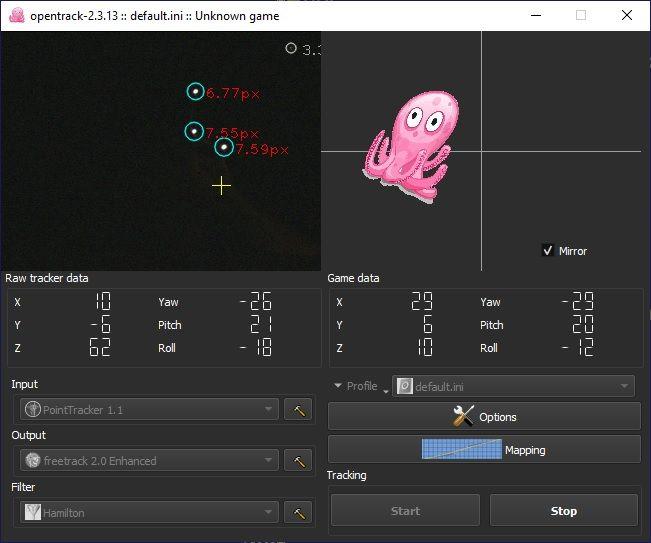Viewport: 651px width, 543px height.
Task: Click the yellow crosshair in camera view
Action: 221,186
